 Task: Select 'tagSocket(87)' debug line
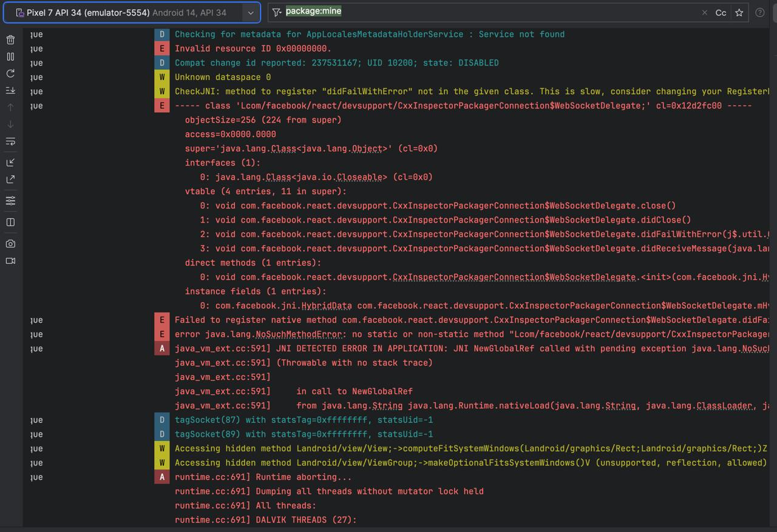click(304, 420)
